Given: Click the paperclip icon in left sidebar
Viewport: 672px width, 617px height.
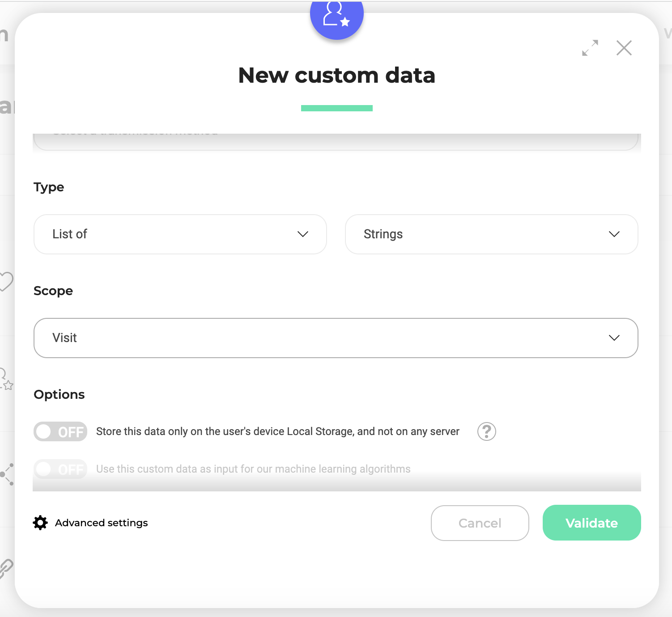Looking at the screenshot, I should (x=6, y=568).
